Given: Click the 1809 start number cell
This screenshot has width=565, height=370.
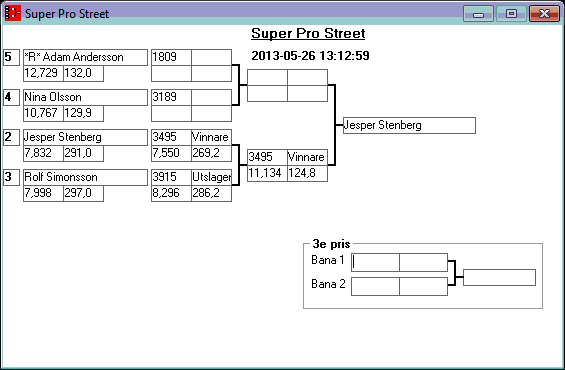Looking at the screenshot, I should click(x=171, y=57).
